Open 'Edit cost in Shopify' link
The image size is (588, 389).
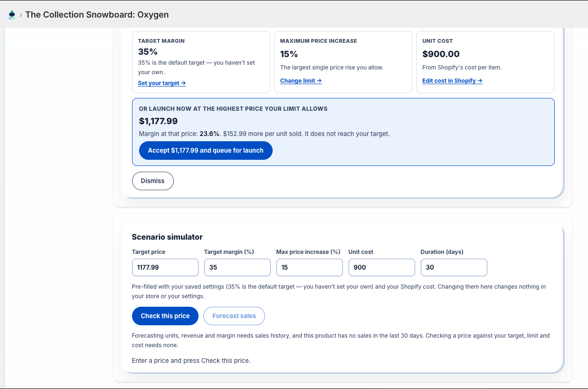tap(452, 81)
